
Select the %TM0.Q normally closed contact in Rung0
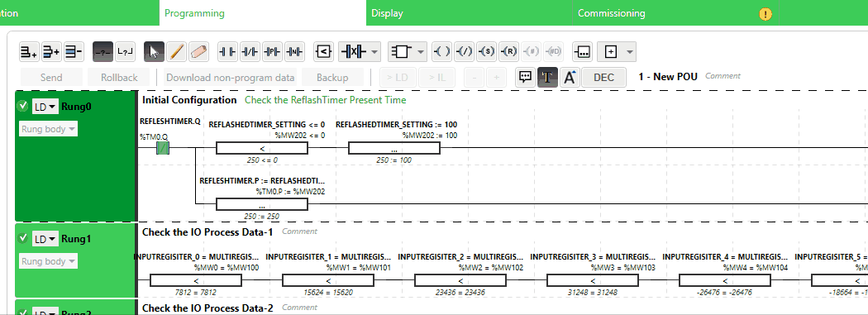pyautogui.click(x=163, y=148)
